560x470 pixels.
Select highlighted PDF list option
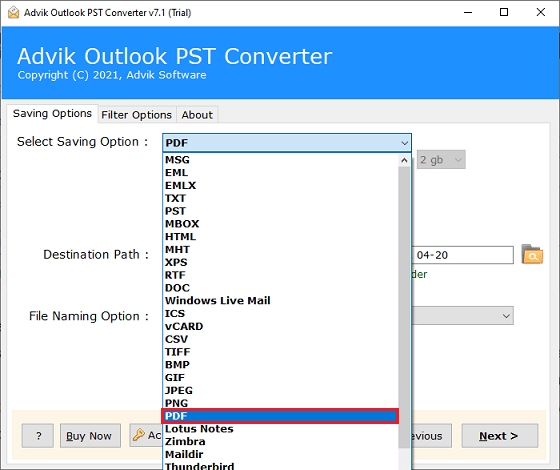(280, 416)
